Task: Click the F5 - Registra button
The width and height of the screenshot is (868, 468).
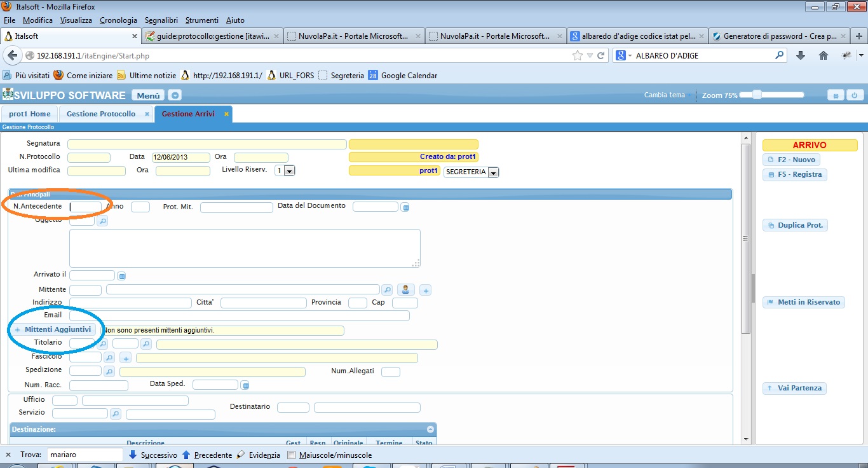Action: click(794, 174)
